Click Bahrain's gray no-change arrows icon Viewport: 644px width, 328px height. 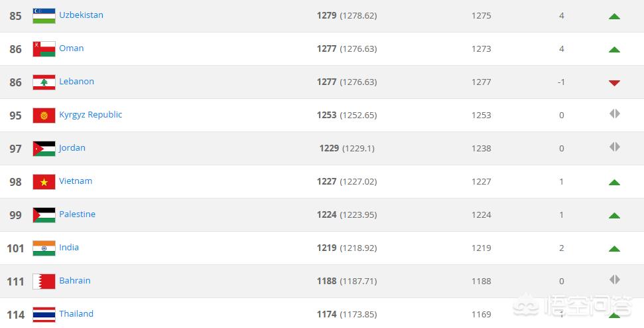point(615,280)
